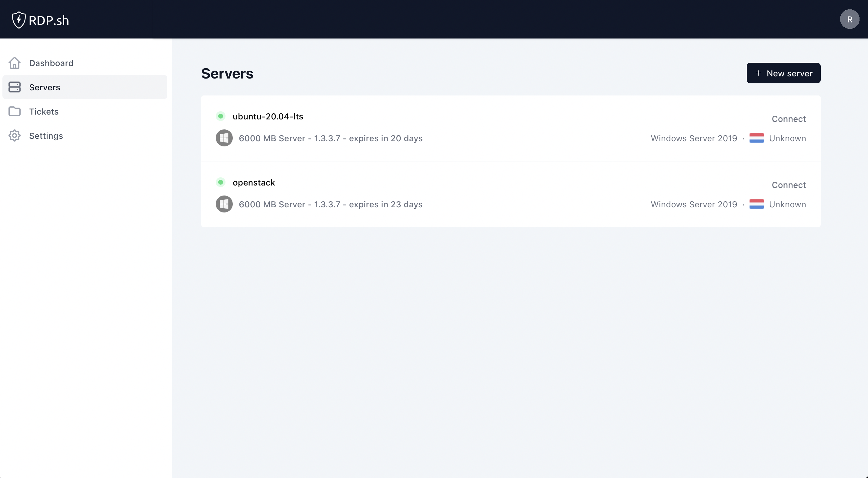
Task: Open the ubuntu-20.04-lts server name
Action: [x=268, y=117]
